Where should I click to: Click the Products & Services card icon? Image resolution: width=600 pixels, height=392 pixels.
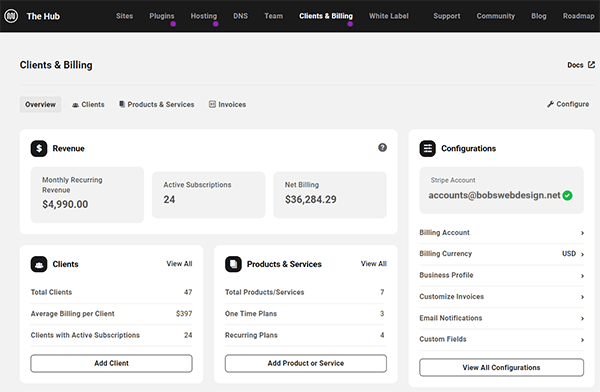tap(233, 264)
